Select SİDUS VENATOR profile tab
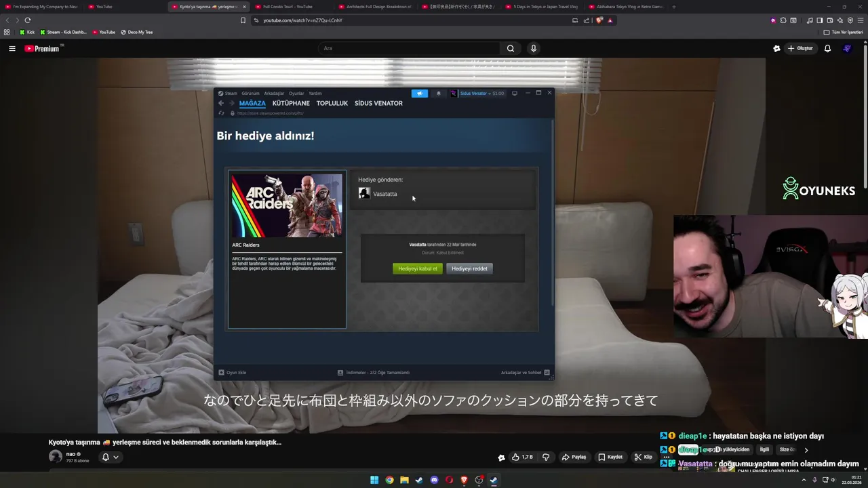Screen dimensions: 868x488 pos(378,103)
